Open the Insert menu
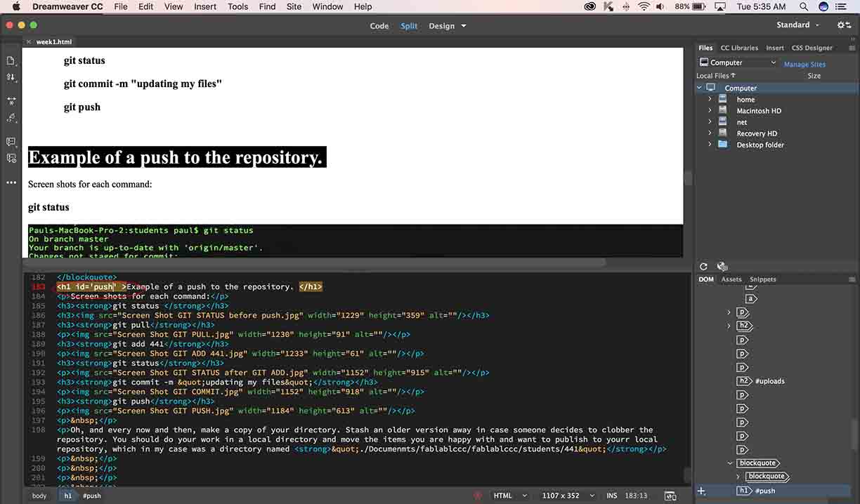Screen dimensions: 860x504 205,6
